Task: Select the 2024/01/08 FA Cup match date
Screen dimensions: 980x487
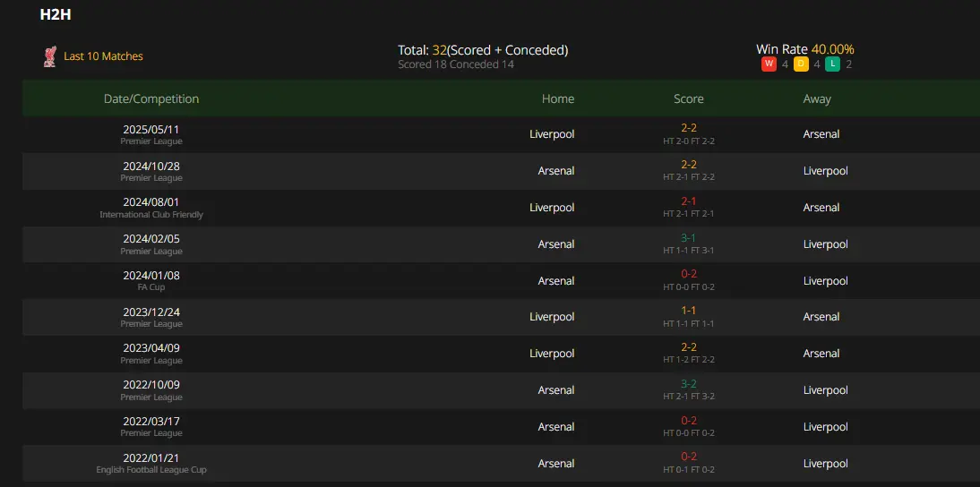Action: pos(151,276)
